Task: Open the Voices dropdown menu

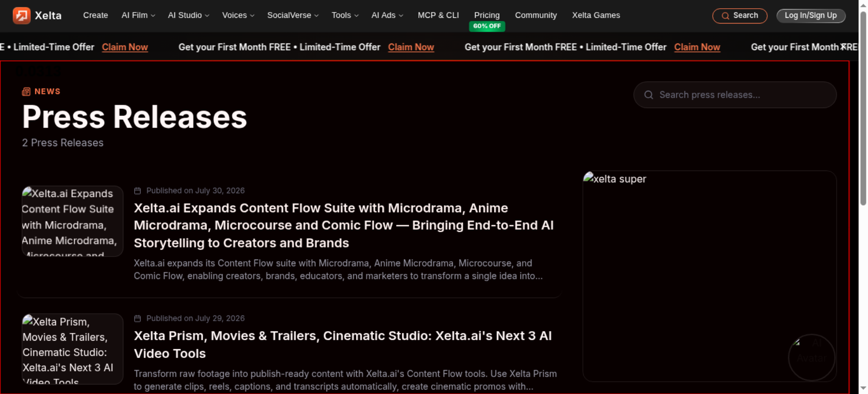Action: point(238,15)
